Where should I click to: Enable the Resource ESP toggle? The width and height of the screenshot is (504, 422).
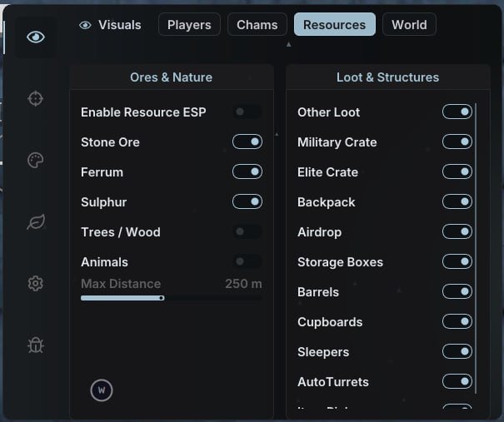(247, 112)
